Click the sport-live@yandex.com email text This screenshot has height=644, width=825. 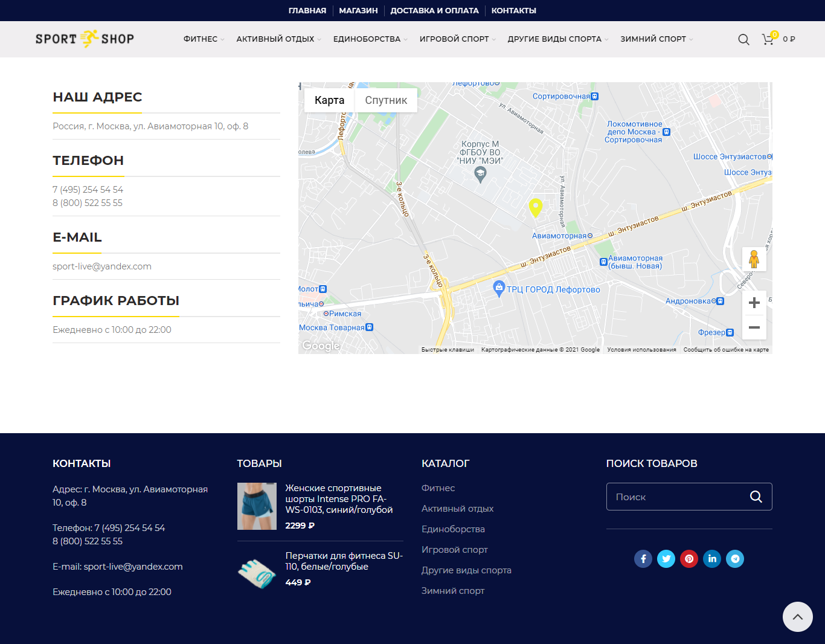[x=102, y=266]
